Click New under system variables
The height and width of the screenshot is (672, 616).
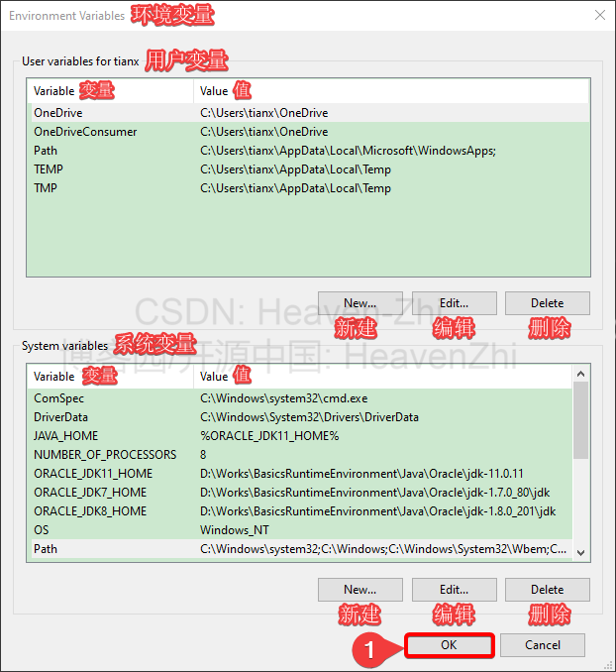click(359, 590)
